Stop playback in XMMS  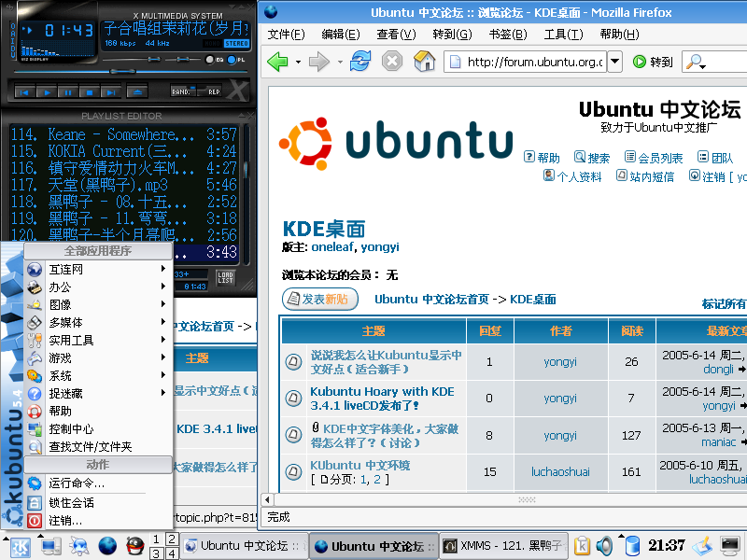[90, 92]
